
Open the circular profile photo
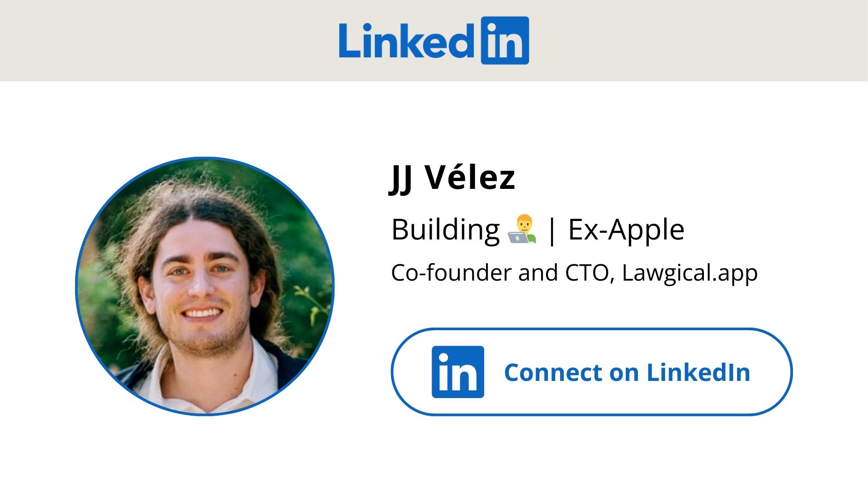pos(205,286)
